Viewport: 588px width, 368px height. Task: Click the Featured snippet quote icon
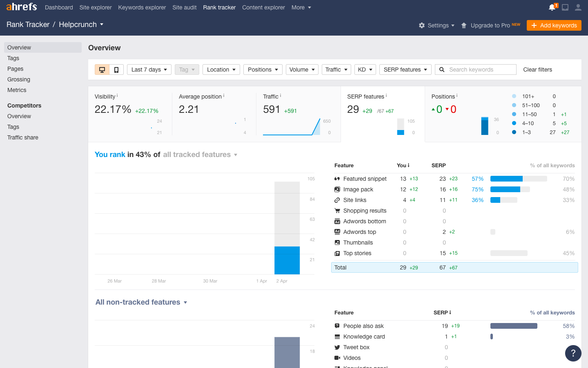337,179
